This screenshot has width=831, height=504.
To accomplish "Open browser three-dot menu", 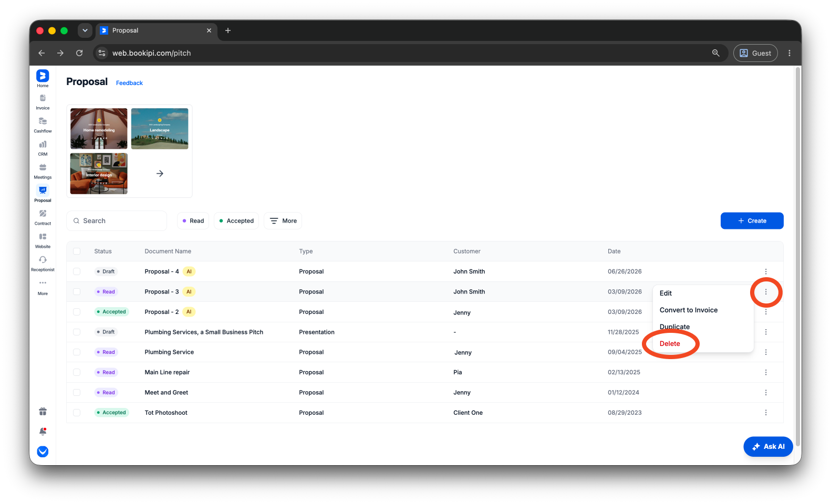I will [x=790, y=53].
